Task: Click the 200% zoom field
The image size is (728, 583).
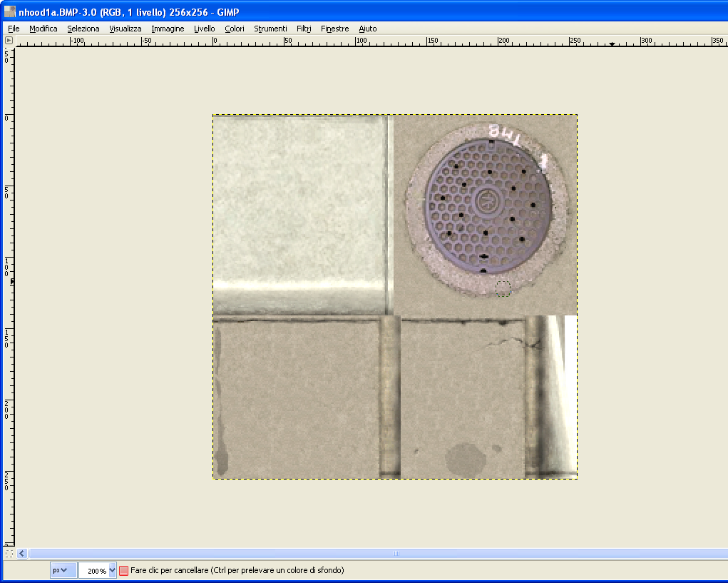Action: pyautogui.click(x=94, y=570)
